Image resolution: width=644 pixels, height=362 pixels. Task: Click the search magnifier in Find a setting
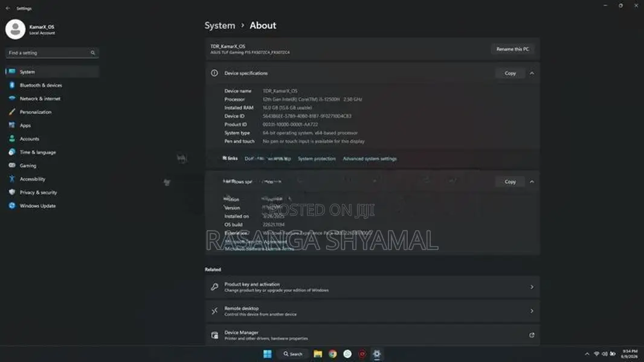click(93, 53)
